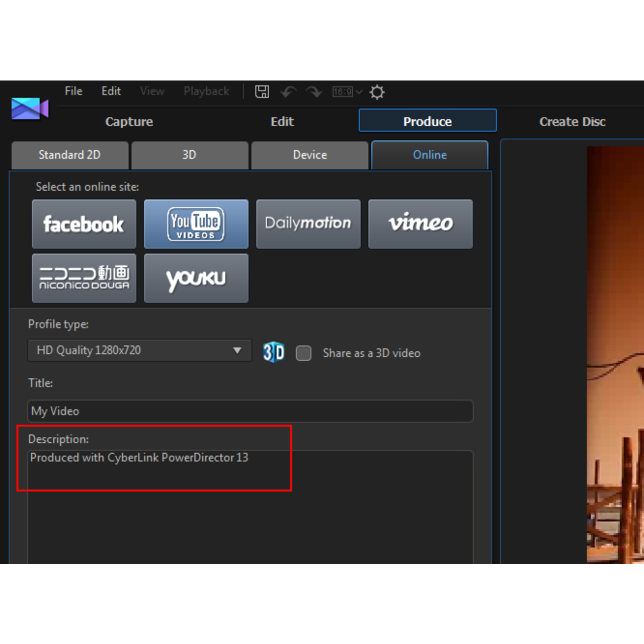Open the 16:9 aspect ratio dropdown

[x=346, y=92]
